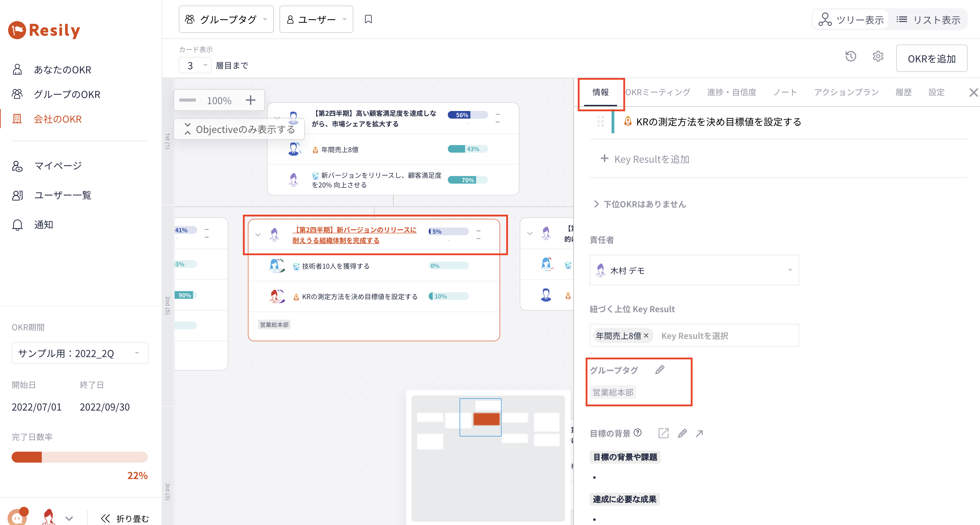Click the rocket icon beside KR title
This screenshot has width=980, height=525.
pyautogui.click(x=628, y=121)
